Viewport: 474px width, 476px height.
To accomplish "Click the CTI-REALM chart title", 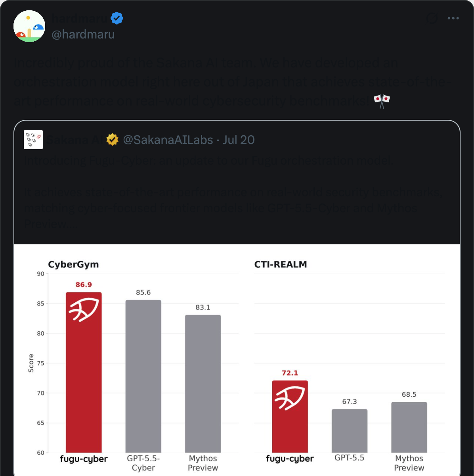I will click(x=281, y=265).
